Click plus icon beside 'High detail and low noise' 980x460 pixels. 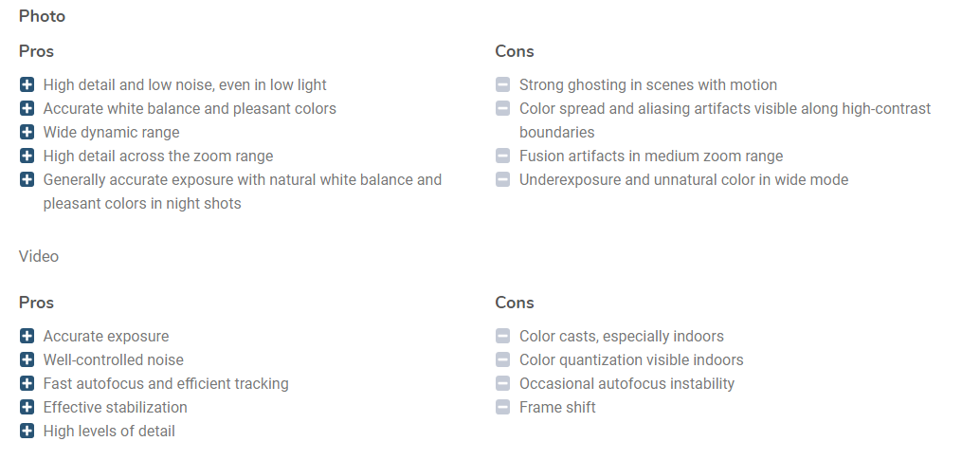tap(27, 84)
